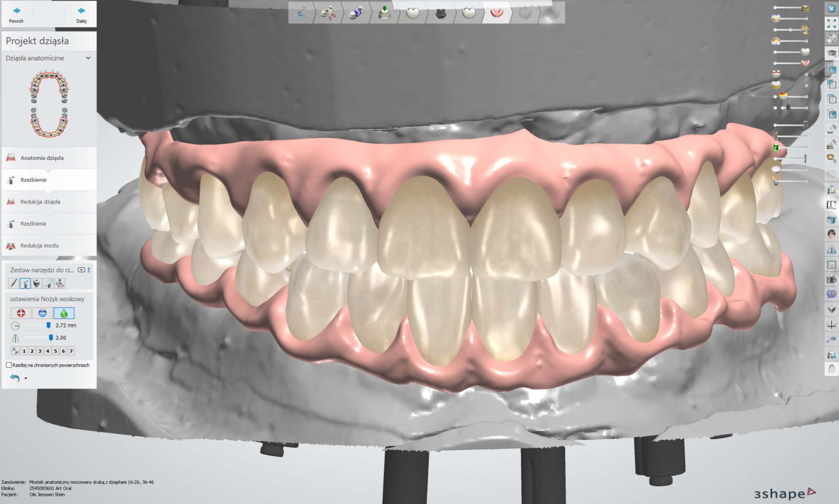Adjust the wax knife radius slider
Viewport: 839px width, 504px height.
click(48, 325)
